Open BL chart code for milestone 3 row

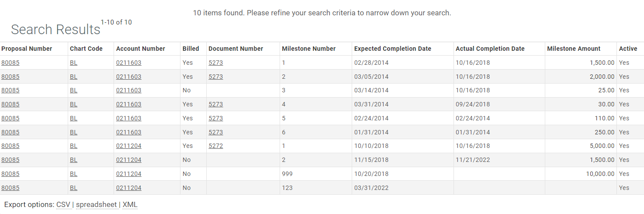pyautogui.click(x=73, y=90)
